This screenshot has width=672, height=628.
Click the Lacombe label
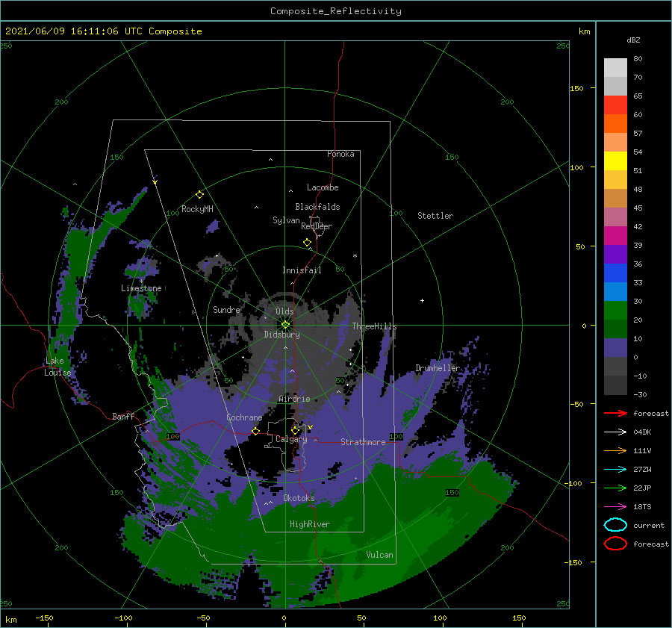(x=323, y=187)
